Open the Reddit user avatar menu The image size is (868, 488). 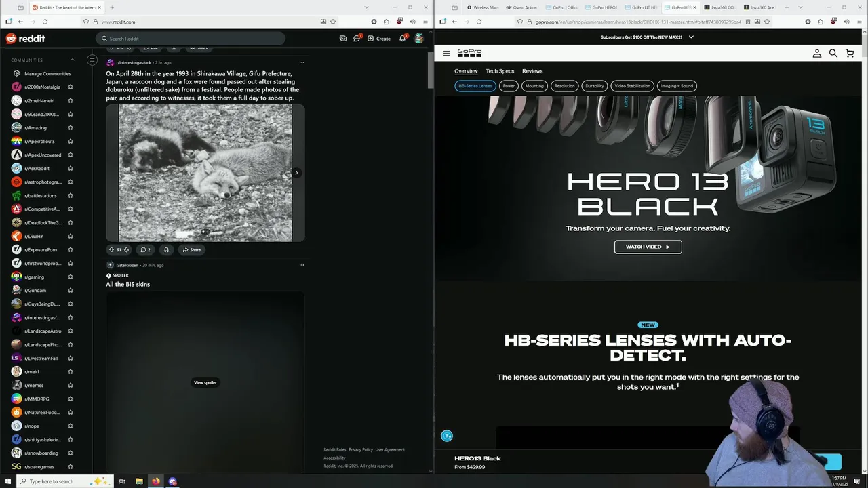pos(419,38)
